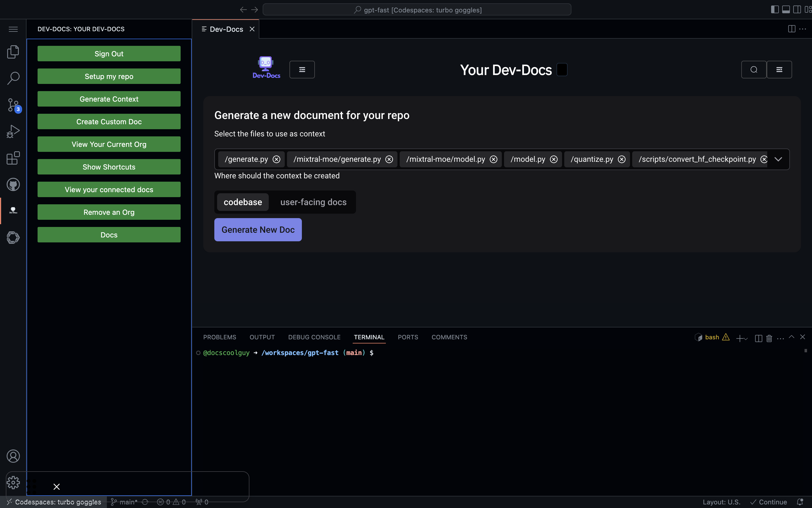Click the Generate Context sidebar button
This screenshot has width=812, height=508.
pos(109,99)
